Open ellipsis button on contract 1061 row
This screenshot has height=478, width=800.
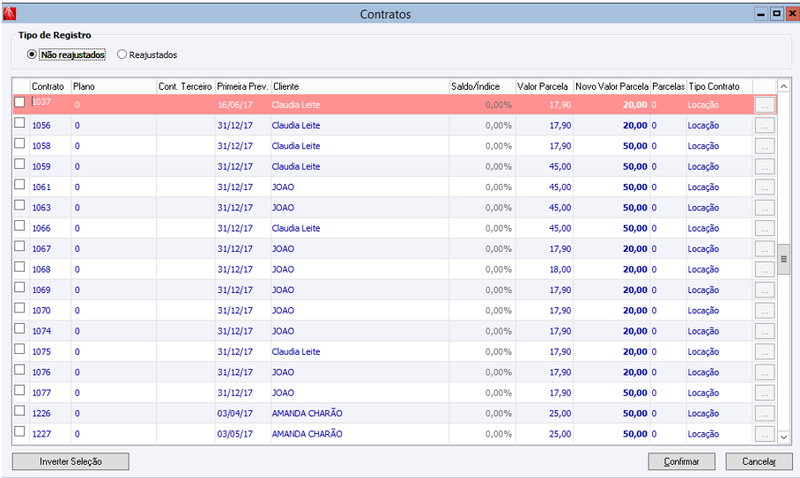pos(764,187)
